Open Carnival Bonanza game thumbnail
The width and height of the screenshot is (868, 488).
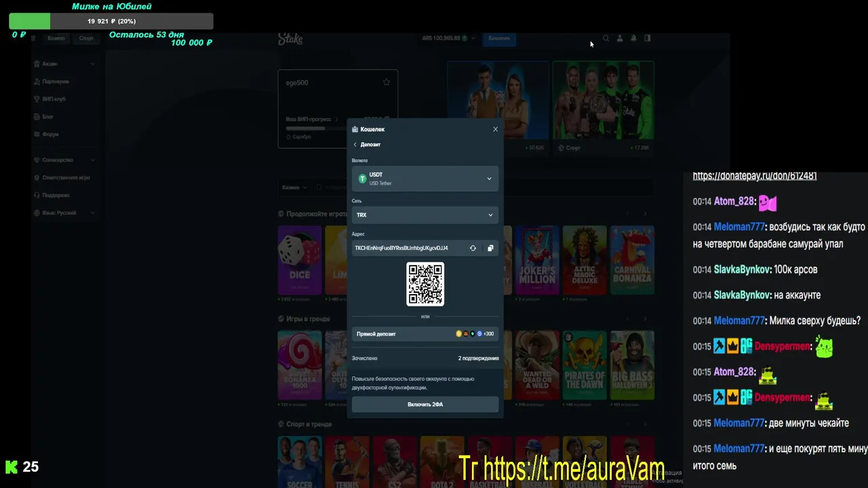pyautogui.click(x=632, y=260)
